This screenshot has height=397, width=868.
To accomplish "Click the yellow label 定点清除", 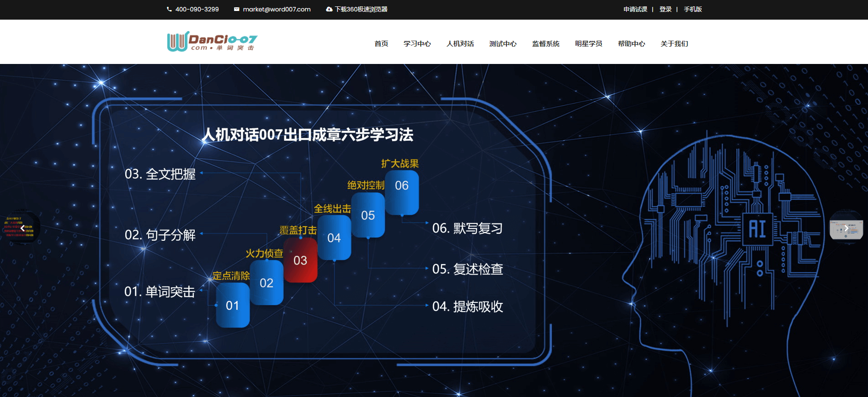I will pyautogui.click(x=231, y=276).
